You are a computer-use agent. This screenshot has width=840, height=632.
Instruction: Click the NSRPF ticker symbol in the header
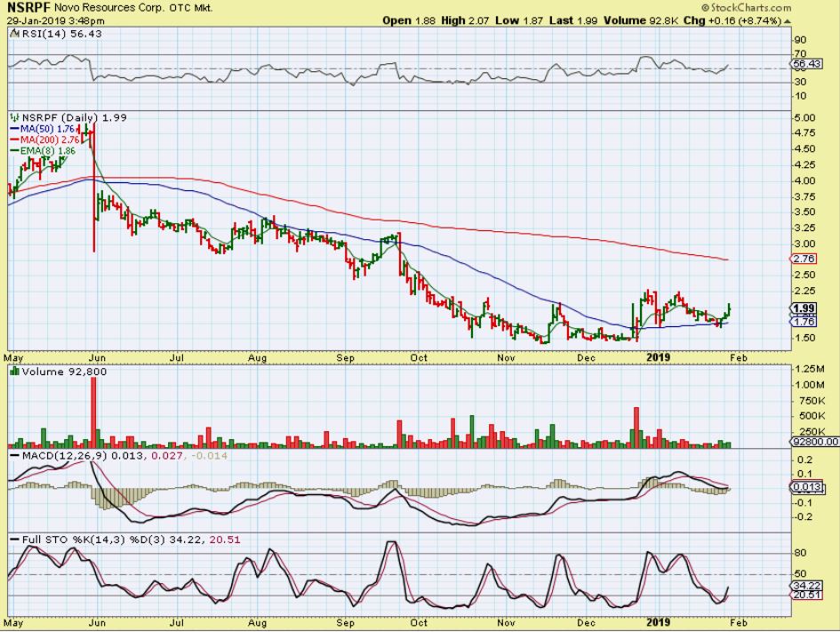pyautogui.click(x=29, y=8)
